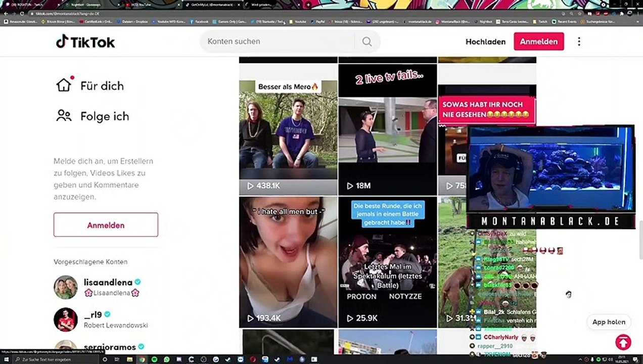Open the i hate all men but video
The height and width of the screenshot is (364, 643).
click(x=288, y=262)
